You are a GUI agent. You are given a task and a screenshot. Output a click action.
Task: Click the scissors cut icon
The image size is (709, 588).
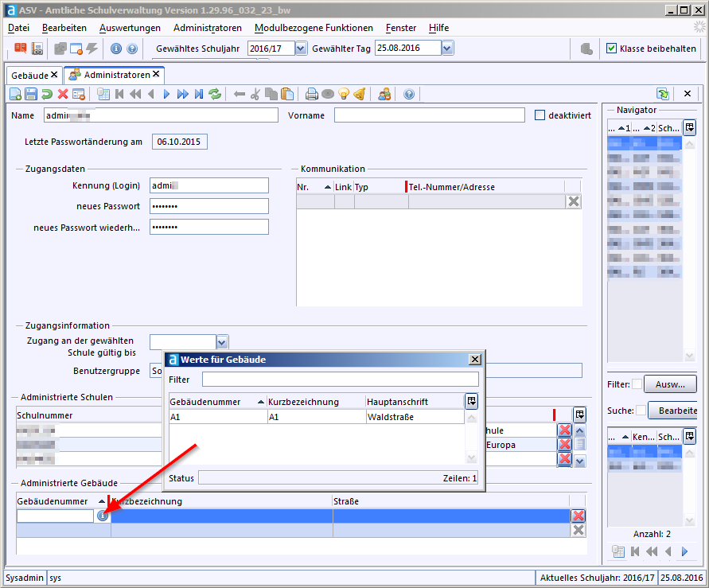pos(255,94)
